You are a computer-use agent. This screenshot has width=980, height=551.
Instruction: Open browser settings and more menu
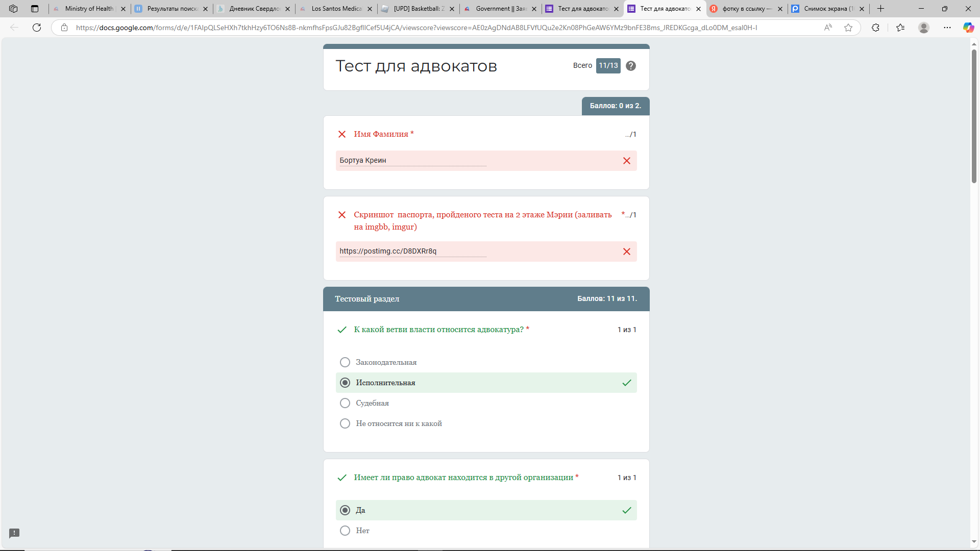point(947,28)
